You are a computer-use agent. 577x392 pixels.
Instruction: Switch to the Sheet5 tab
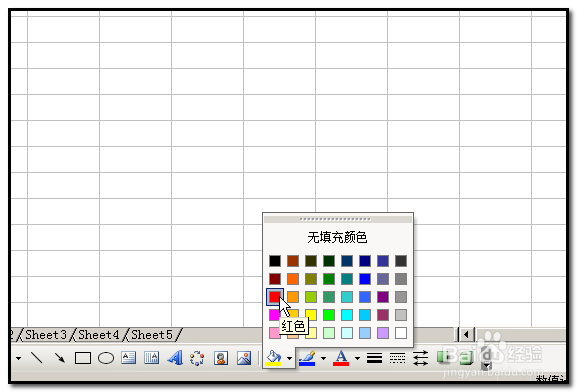152,335
